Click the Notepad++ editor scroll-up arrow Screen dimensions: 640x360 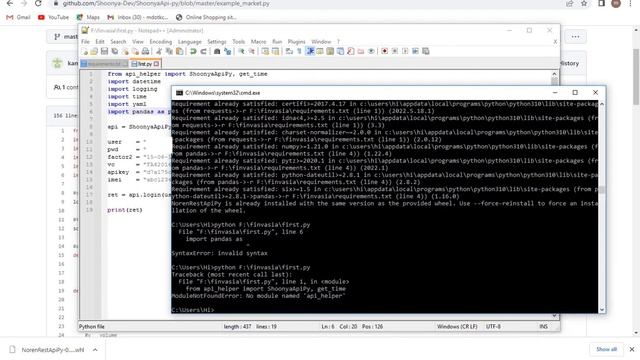point(554,74)
